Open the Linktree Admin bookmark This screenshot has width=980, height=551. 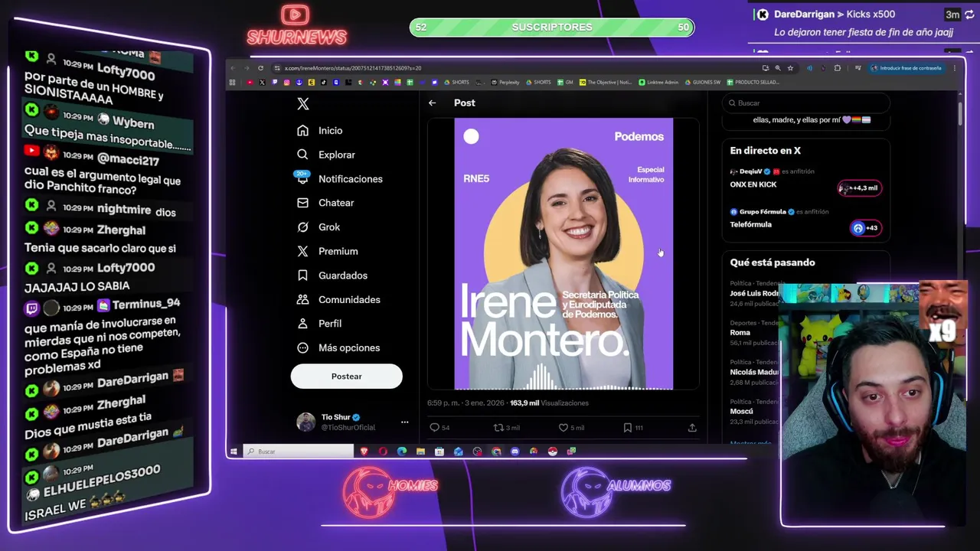658,82
